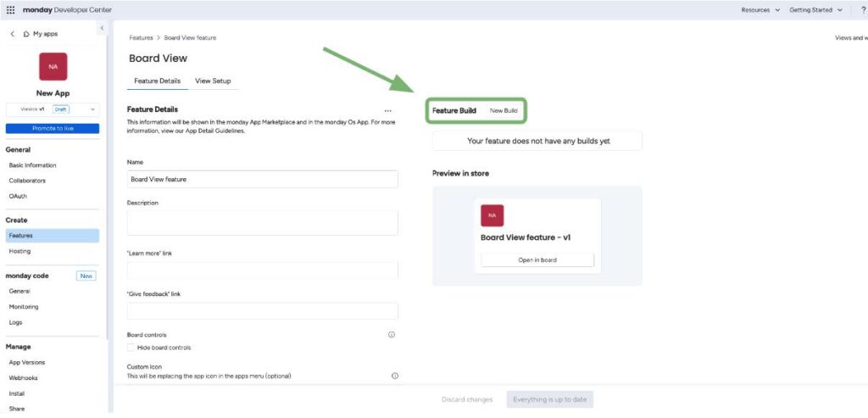Open Hosting in sidebar
This screenshot has height=418, width=868.
(20, 251)
